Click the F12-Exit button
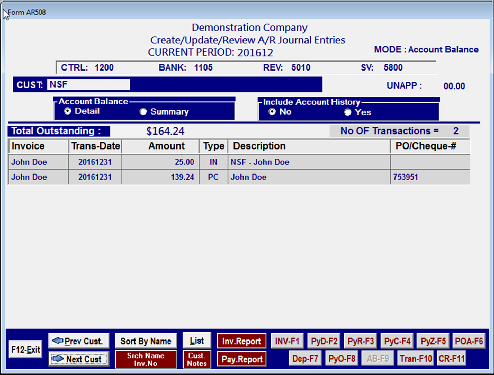The image size is (494, 375). [25, 349]
